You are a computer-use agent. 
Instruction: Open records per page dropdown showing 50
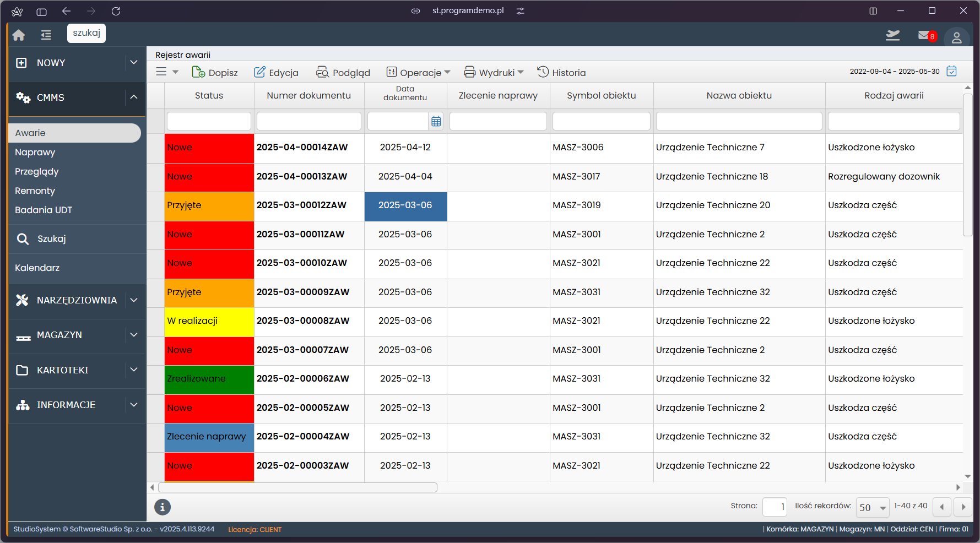873,507
